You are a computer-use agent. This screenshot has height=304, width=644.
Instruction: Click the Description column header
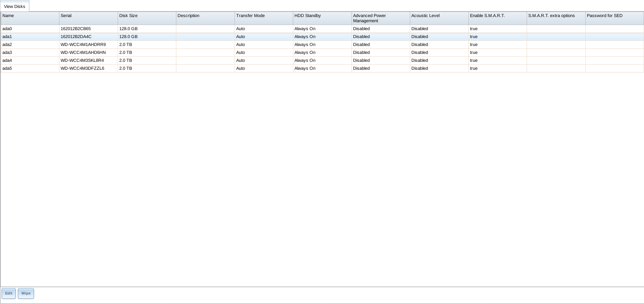[x=205, y=18]
